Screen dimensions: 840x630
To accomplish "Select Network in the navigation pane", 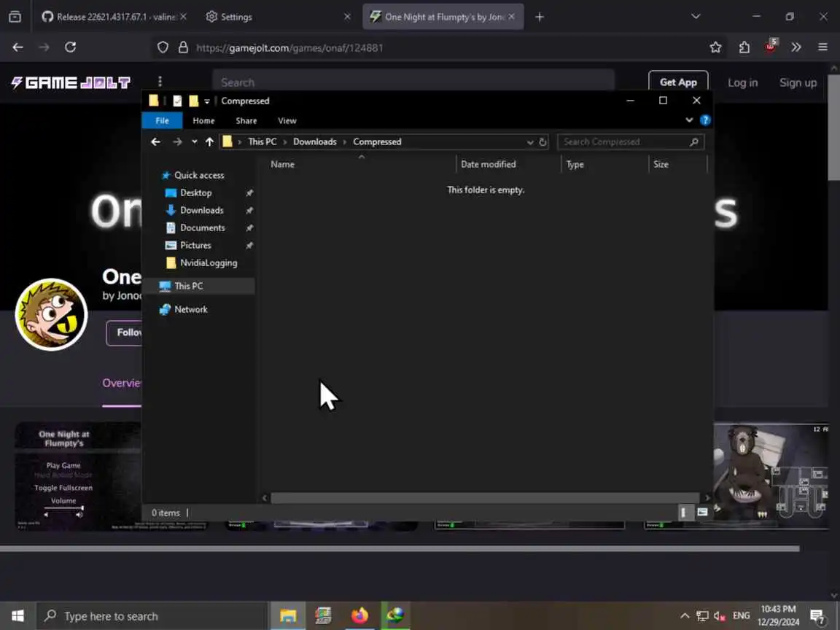I will tap(190, 310).
